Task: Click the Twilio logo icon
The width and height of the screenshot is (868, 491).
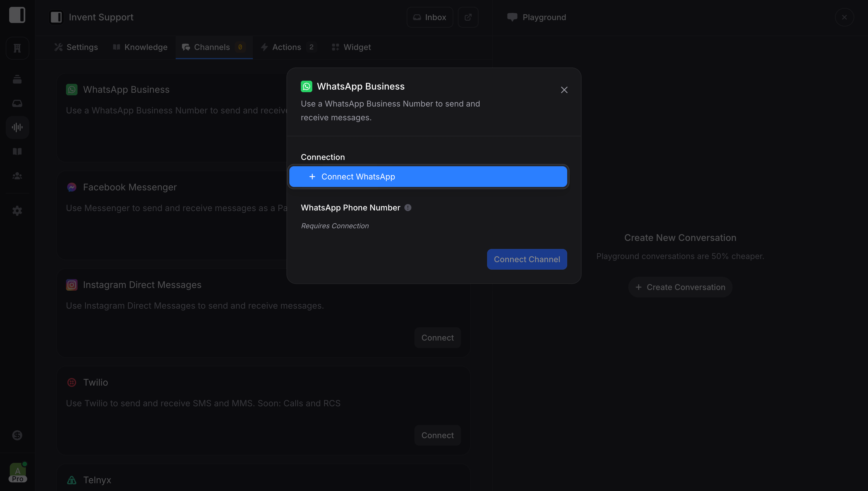Action: tap(71, 382)
